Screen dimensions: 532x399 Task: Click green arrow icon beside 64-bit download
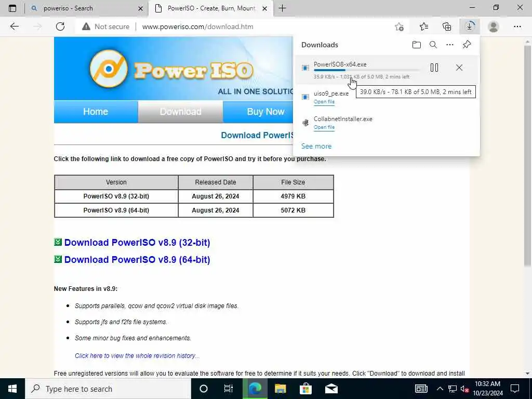point(58,259)
